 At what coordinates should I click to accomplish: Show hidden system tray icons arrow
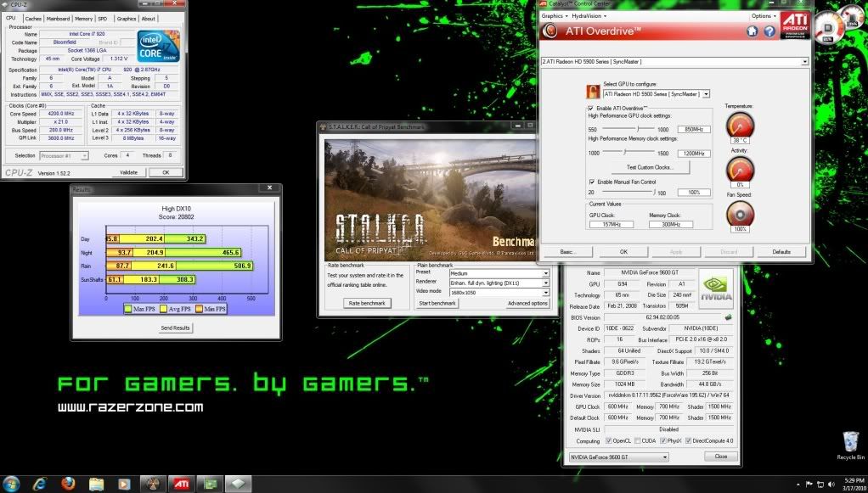click(x=798, y=485)
